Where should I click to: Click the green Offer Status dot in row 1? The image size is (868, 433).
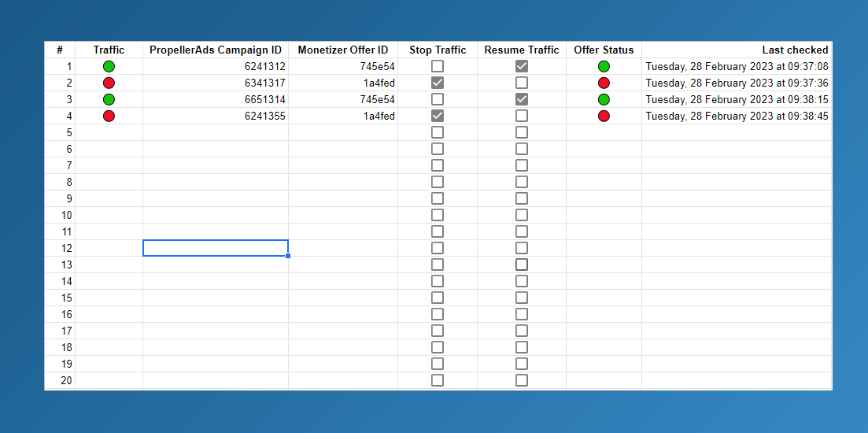[604, 66]
